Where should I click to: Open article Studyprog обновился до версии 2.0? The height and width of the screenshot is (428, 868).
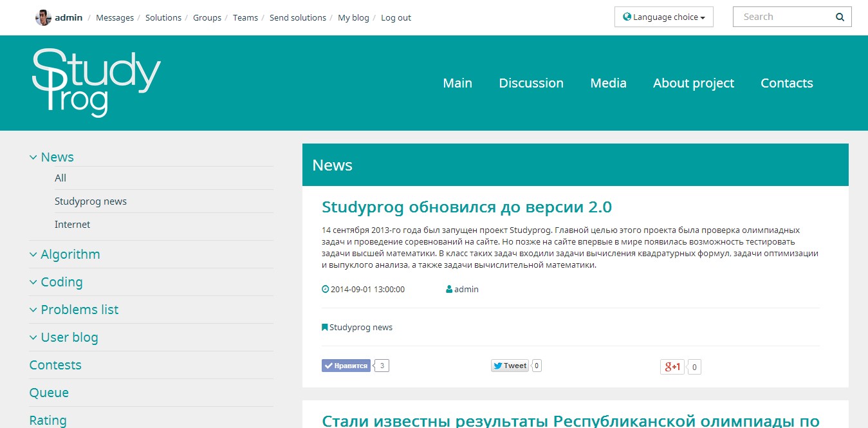pyautogui.click(x=466, y=207)
